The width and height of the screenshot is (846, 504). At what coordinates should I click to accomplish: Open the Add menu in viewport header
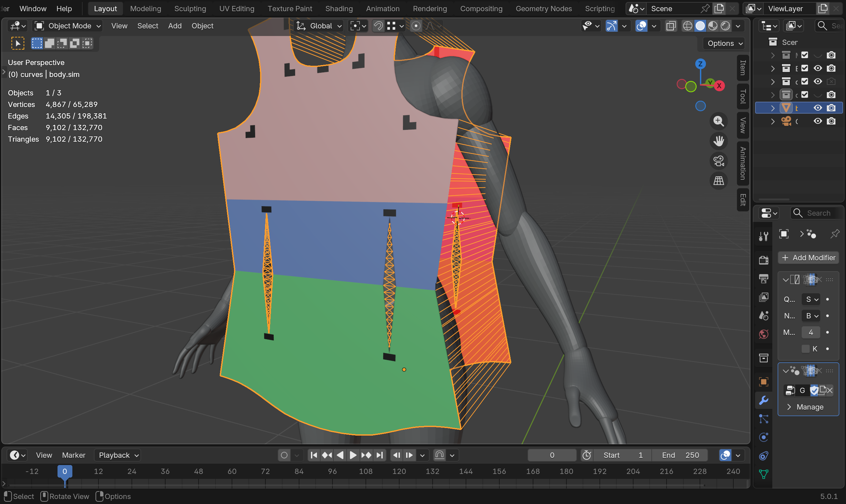click(x=174, y=26)
